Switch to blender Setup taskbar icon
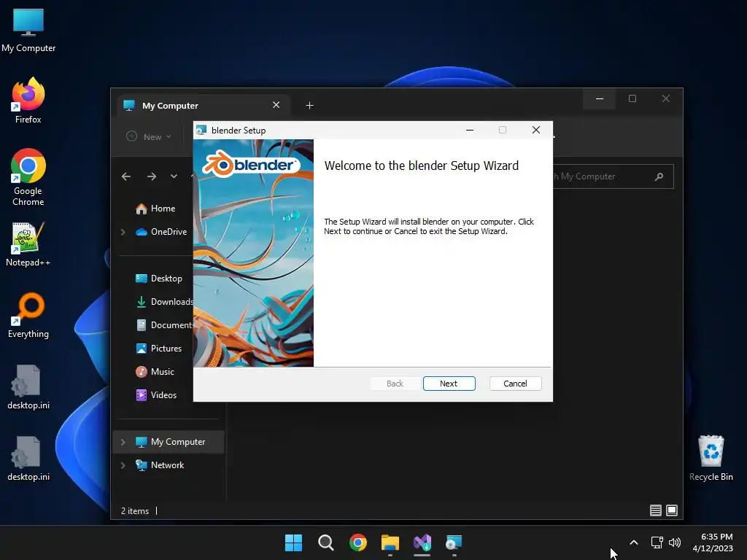 [x=454, y=542]
